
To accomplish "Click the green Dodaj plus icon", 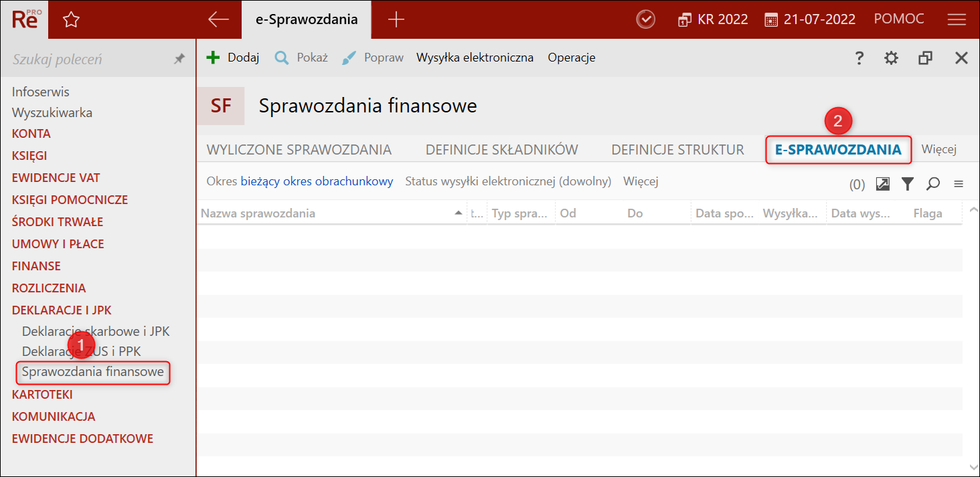I will coord(213,58).
